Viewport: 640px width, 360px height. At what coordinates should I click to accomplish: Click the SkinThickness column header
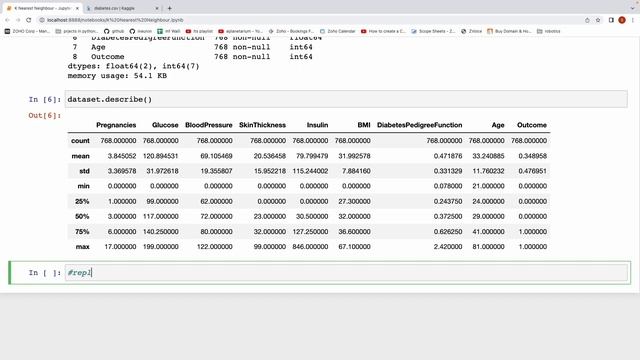coord(262,125)
